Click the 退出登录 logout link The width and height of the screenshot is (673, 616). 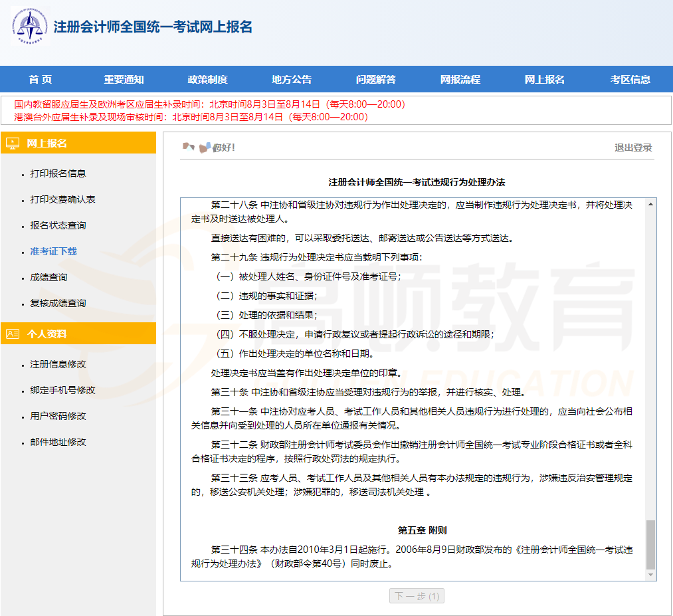[x=632, y=148]
